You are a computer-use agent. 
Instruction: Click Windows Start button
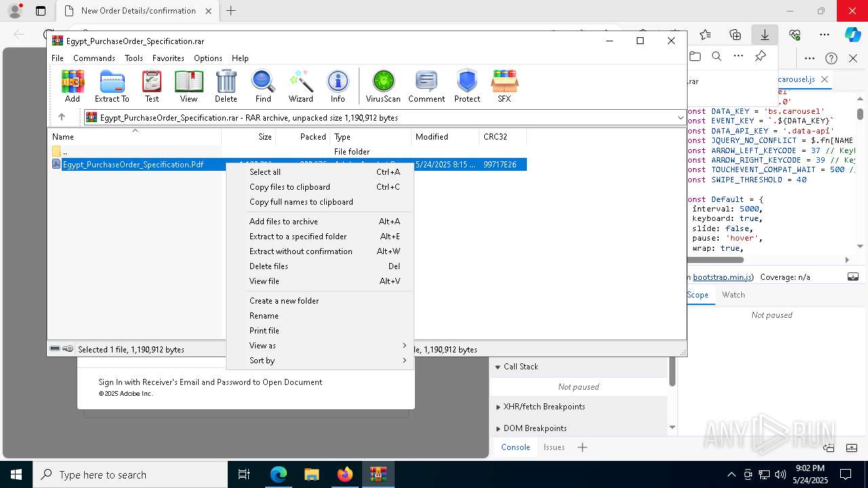[16, 474]
